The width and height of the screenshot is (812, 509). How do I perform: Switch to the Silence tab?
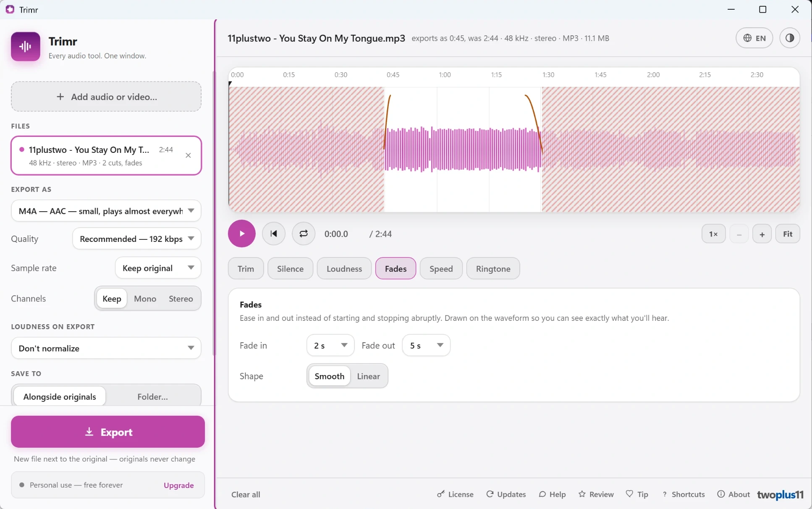coord(291,268)
